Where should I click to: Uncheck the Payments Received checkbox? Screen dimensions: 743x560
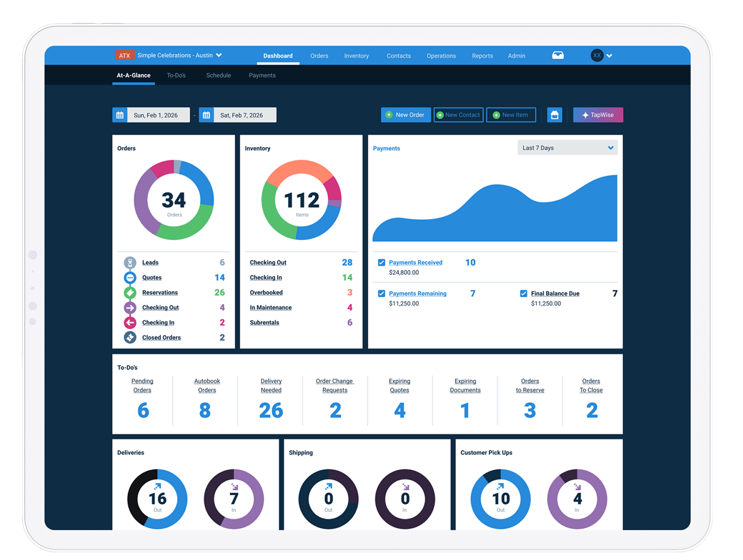click(381, 262)
